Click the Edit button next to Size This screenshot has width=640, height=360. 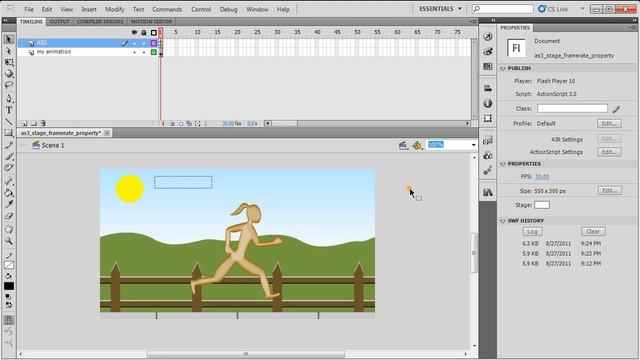(x=610, y=191)
